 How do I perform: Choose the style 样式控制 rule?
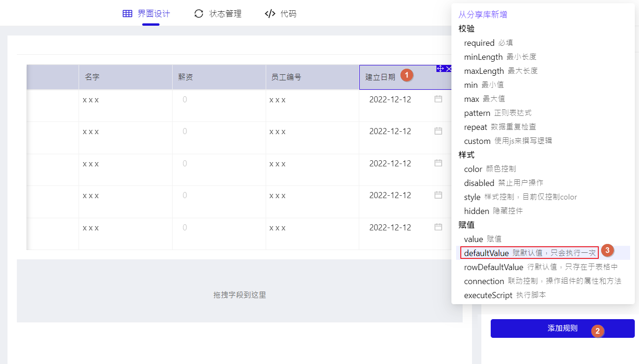[543, 197]
